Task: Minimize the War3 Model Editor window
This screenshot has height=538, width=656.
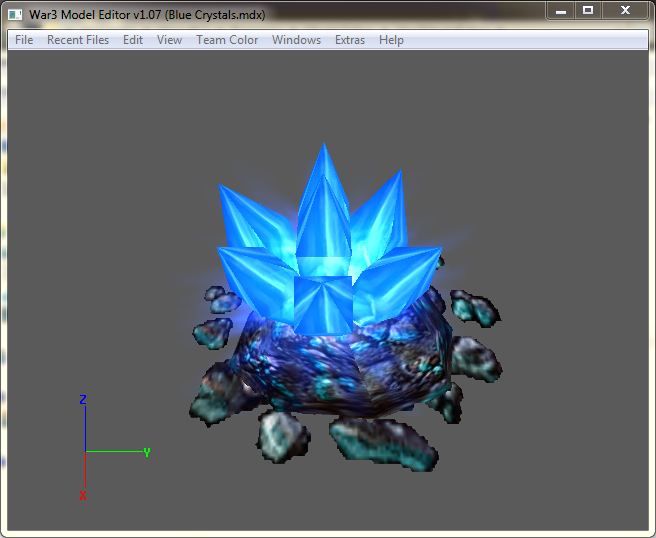Action: click(x=561, y=10)
